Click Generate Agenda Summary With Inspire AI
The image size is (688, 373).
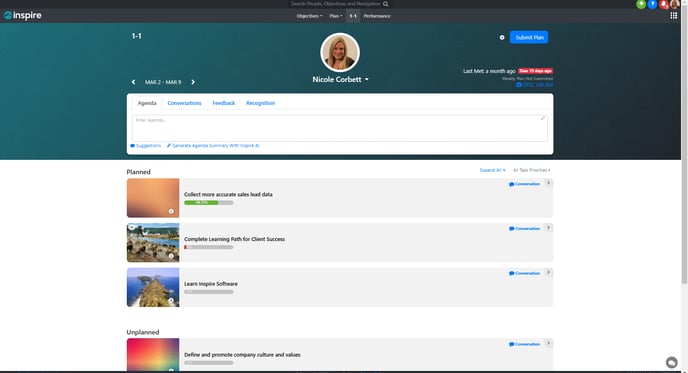213,146
